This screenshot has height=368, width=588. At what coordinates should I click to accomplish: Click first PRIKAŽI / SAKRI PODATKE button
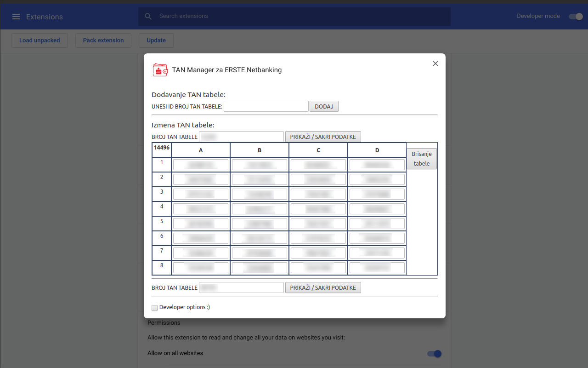pos(323,137)
